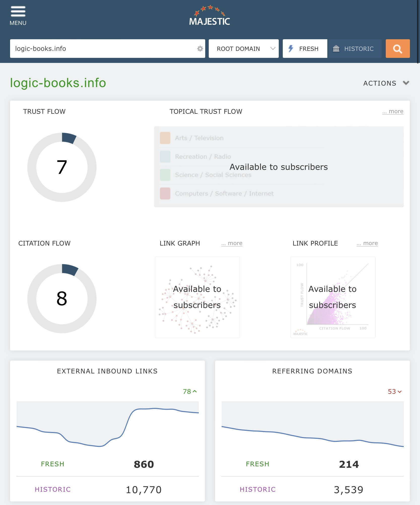
Task: Click the Science / Social Sciences swatch
Action: click(x=165, y=175)
